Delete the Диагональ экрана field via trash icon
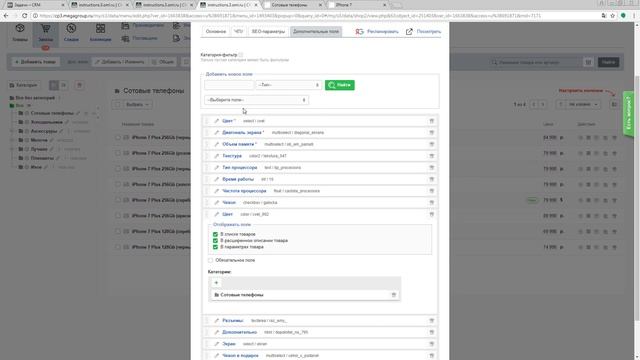Screen dimensions: 640x360 click(431, 133)
